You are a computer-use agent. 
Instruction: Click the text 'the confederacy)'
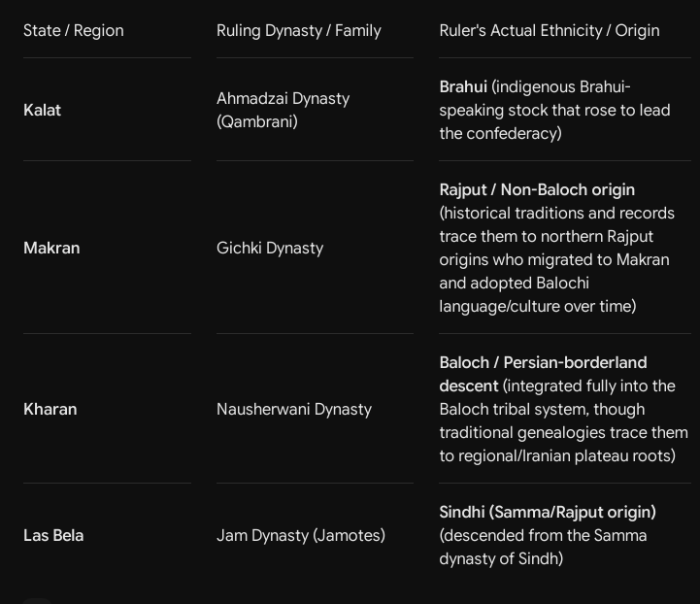click(500, 133)
